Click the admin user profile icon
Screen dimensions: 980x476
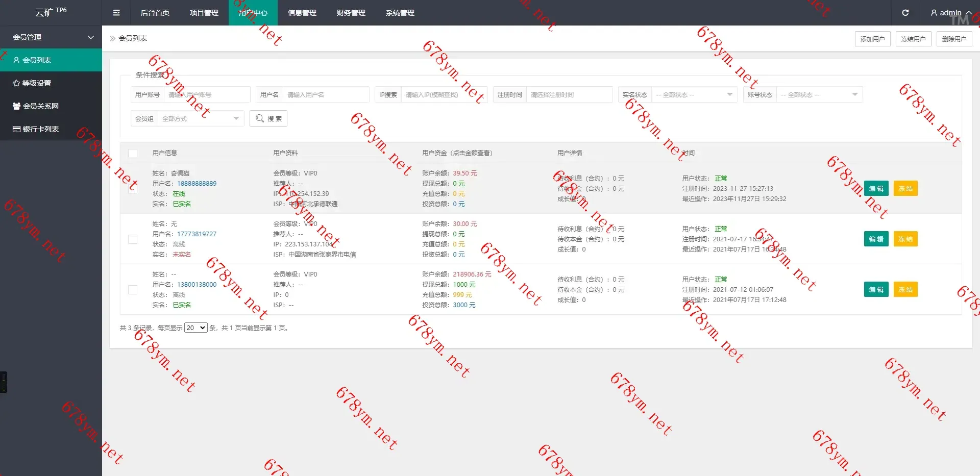[x=934, y=13]
